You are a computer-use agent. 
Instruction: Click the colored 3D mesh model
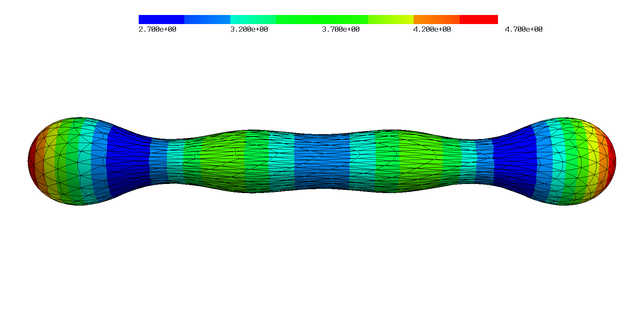(322, 161)
